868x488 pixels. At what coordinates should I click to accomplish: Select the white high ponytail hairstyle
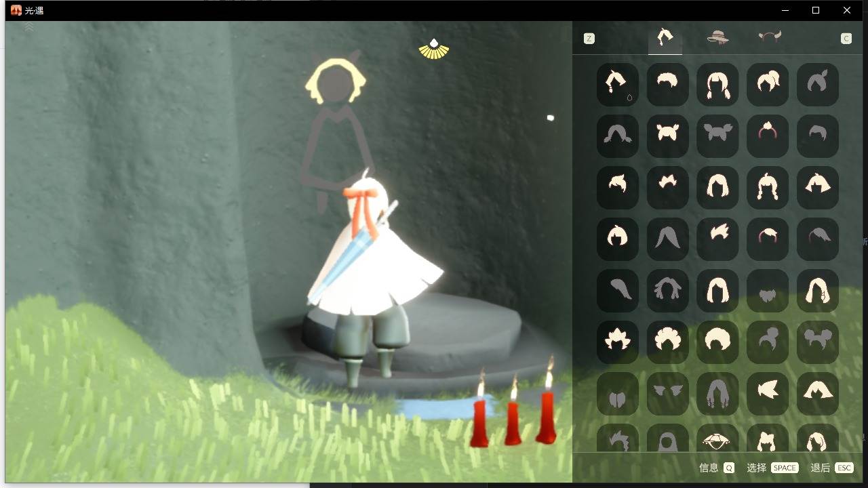pyautogui.click(x=768, y=85)
